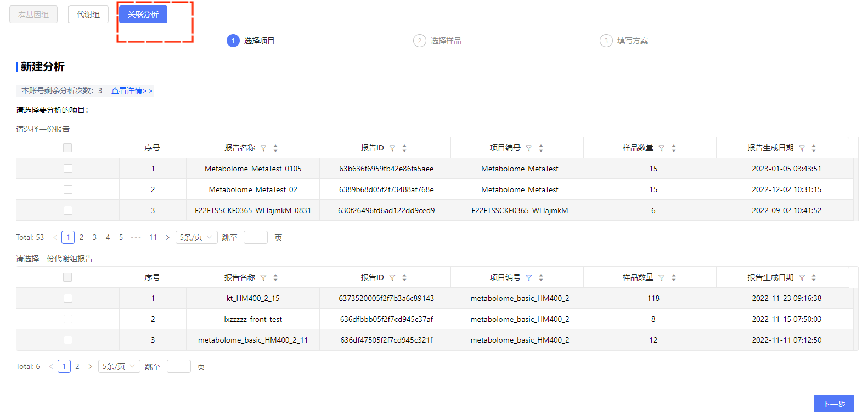This screenshot has height=419, width=868.
Task: Go to previous page in metabolome table pagination
Action: click(x=51, y=366)
